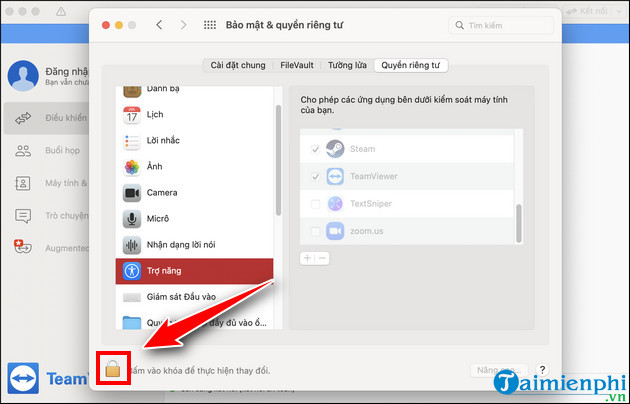Select the Giám sát Đầu vào keyboard icon
The height and width of the screenshot is (404, 630).
pyautogui.click(x=132, y=297)
